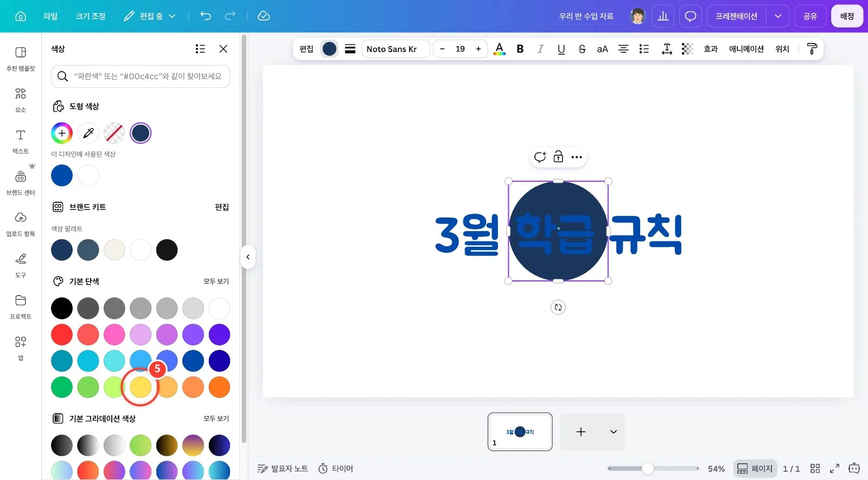Open the 타이머 timer

point(336,469)
